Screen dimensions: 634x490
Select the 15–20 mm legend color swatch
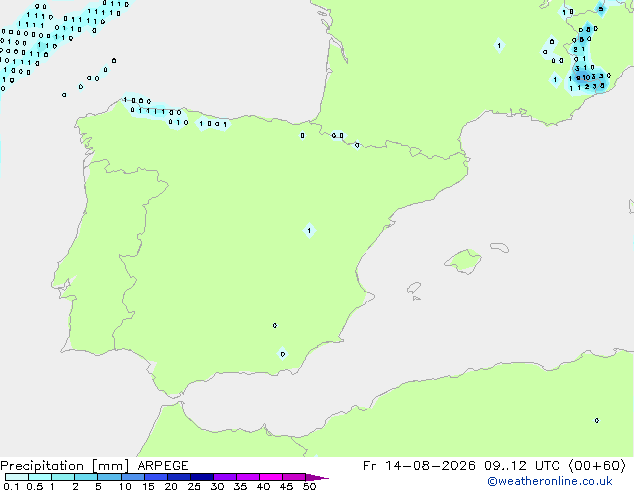155,477
